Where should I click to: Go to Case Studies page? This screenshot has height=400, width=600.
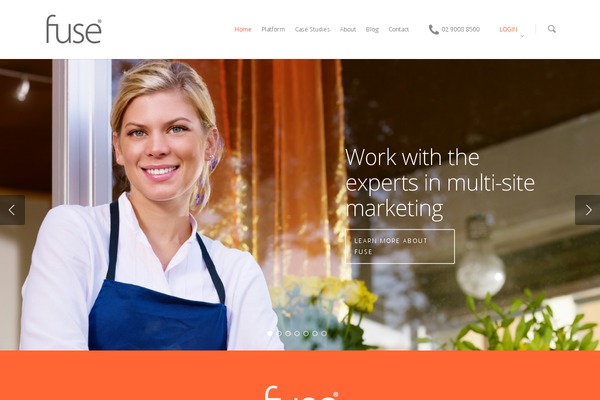click(x=312, y=29)
